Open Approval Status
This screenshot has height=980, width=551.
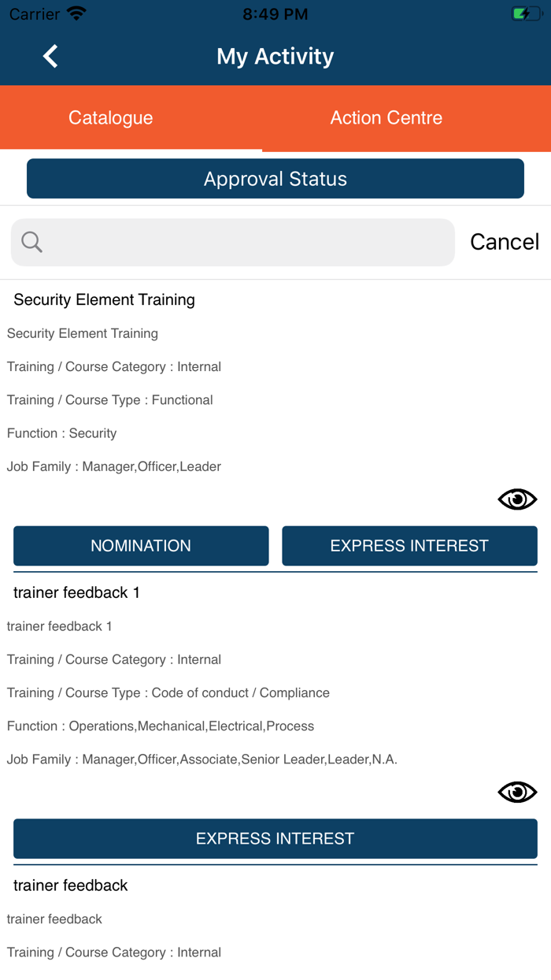[x=275, y=179]
